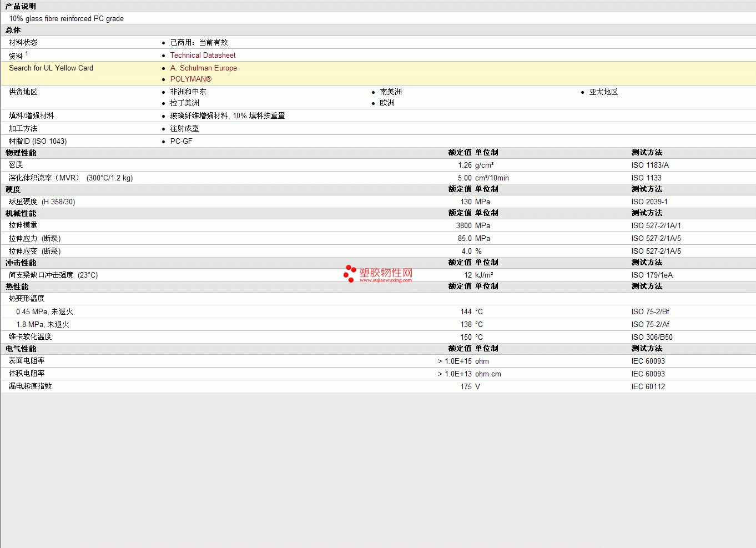Click the 维卡软化温度 row label
This screenshot has width=756, height=548.
pyautogui.click(x=31, y=337)
